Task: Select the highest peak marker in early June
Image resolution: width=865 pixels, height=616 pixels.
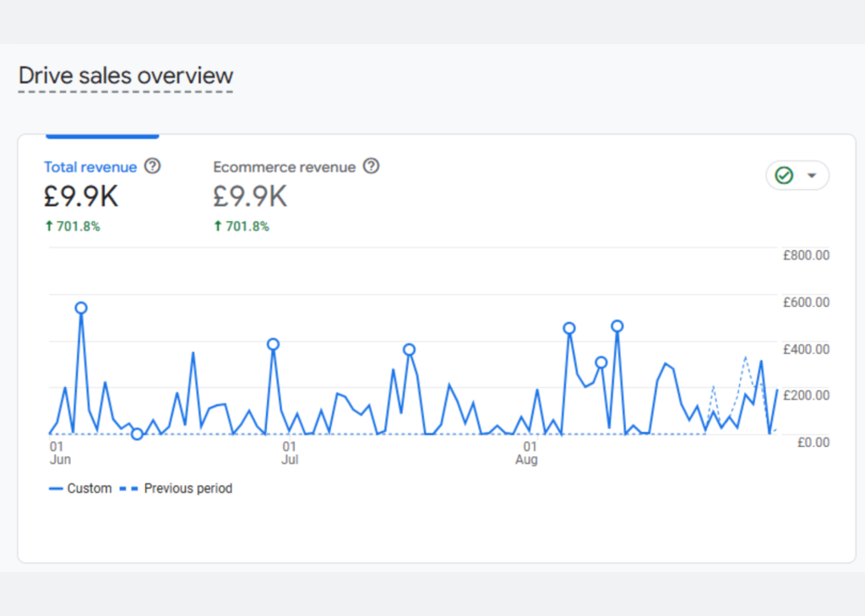Action: (81, 308)
